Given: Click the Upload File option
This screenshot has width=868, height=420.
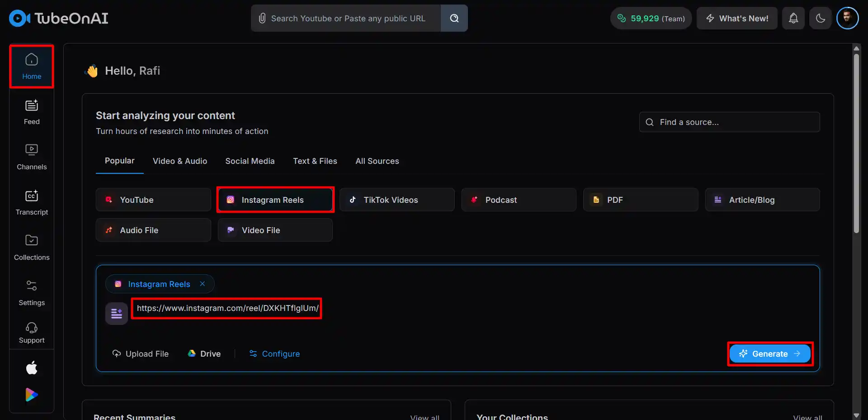Looking at the screenshot, I should (x=141, y=354).
